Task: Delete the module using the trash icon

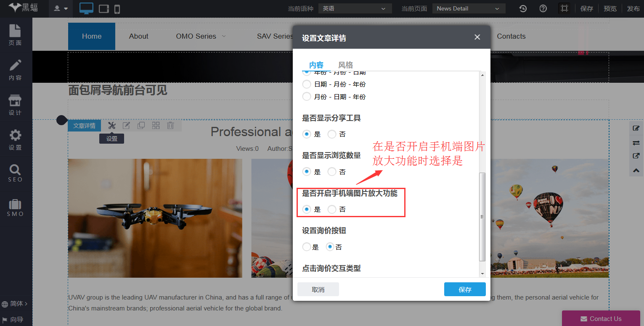Action: coord(170,125)
